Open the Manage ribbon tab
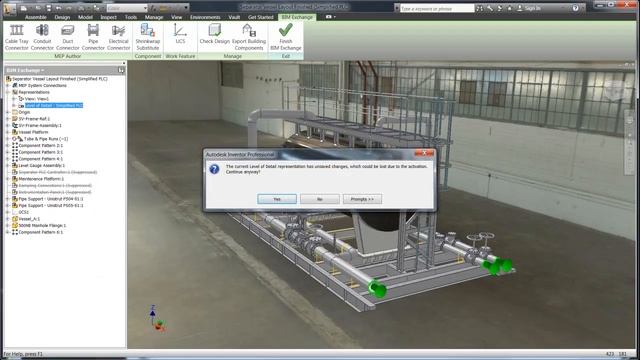This screenshot has height=360, width=640. (153, 17)
